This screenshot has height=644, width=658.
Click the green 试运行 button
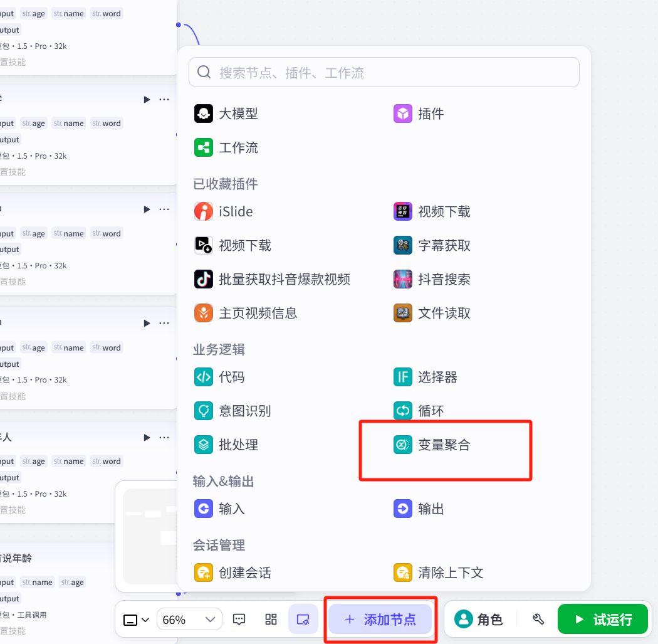pos(603,620)
